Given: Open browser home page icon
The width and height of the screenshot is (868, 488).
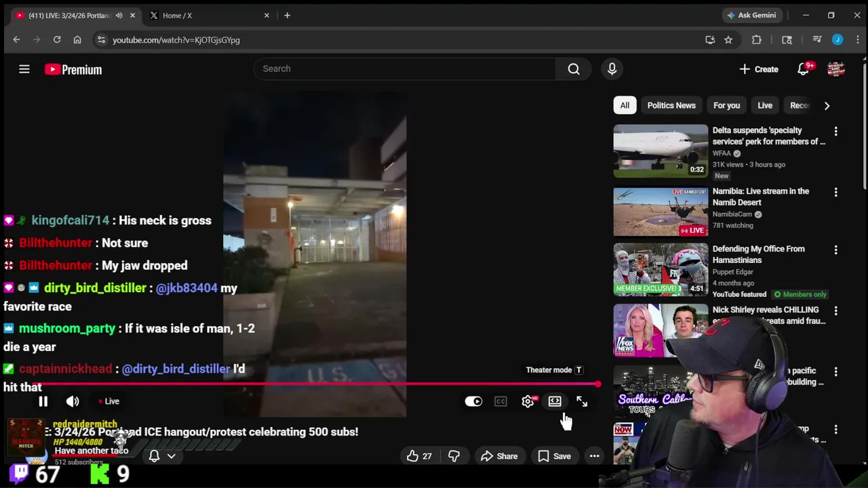Looking at the screenshot, I should [77, 40].
